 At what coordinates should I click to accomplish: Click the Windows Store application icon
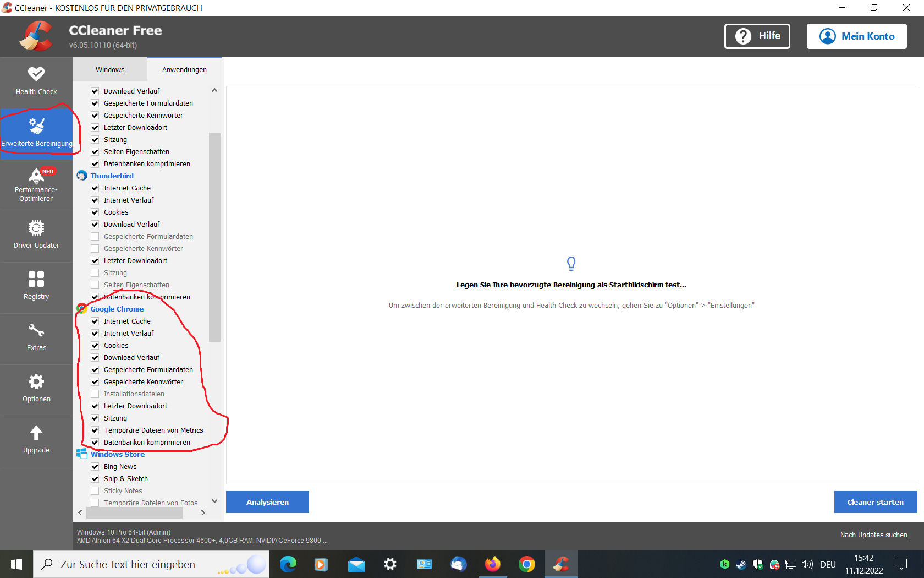click(x=82, y=454)
